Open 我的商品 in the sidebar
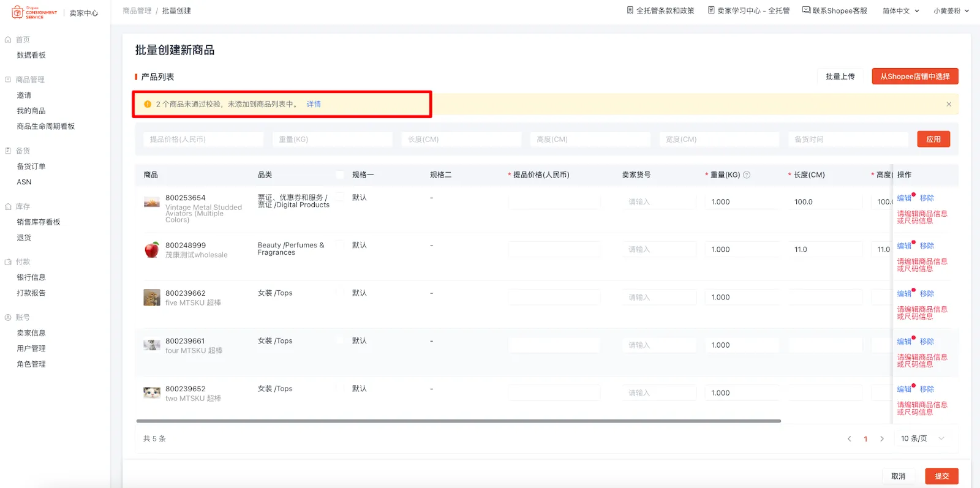The image size is (980, 488). [31, 111]
